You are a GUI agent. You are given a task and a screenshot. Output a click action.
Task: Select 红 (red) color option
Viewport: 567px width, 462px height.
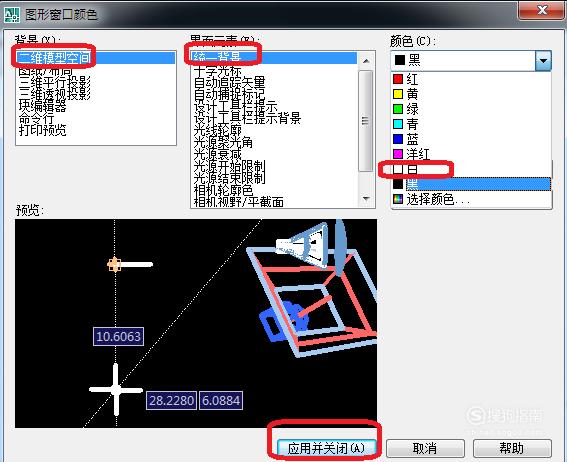pyautogui.click(x=472, y=79)
